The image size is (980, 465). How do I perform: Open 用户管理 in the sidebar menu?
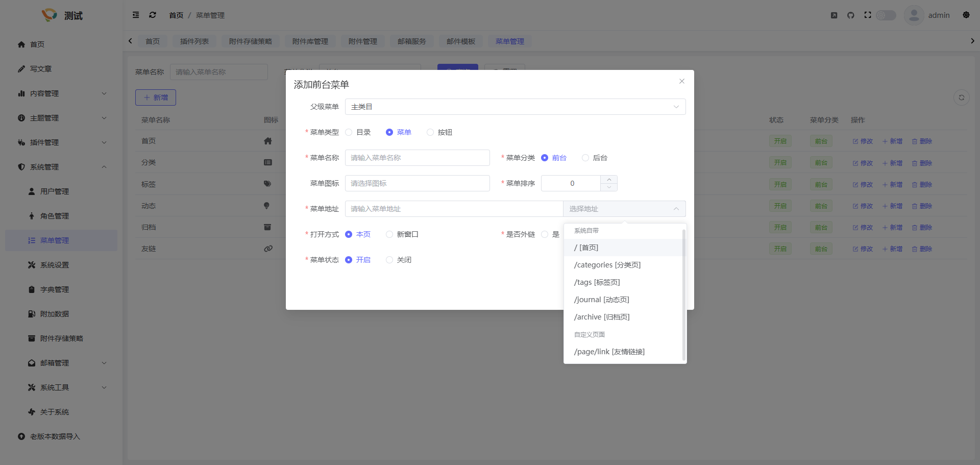coord(55,191)
